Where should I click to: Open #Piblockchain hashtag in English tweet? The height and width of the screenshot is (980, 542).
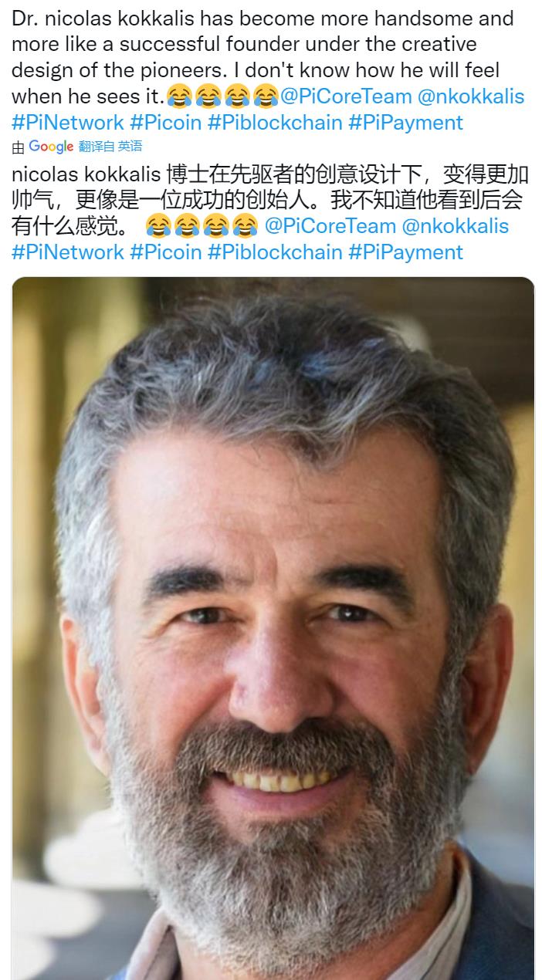[x=275, y=122]
